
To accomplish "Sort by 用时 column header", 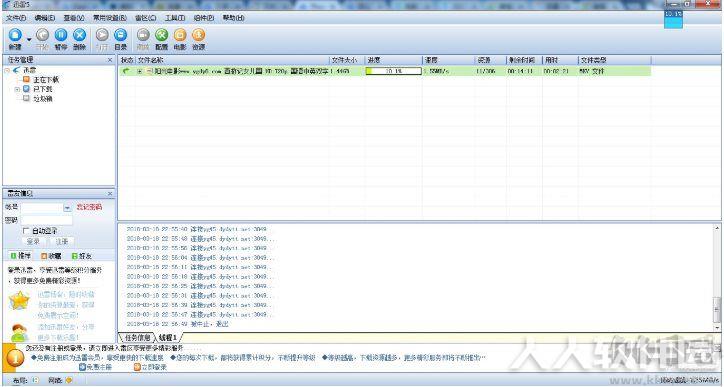I will [560, 60].
